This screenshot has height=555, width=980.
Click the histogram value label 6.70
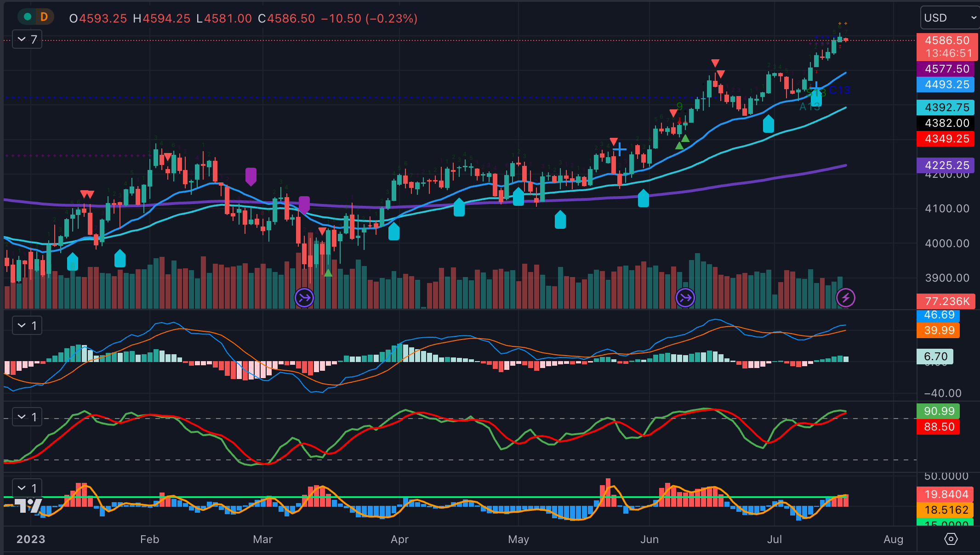[935, 357]
